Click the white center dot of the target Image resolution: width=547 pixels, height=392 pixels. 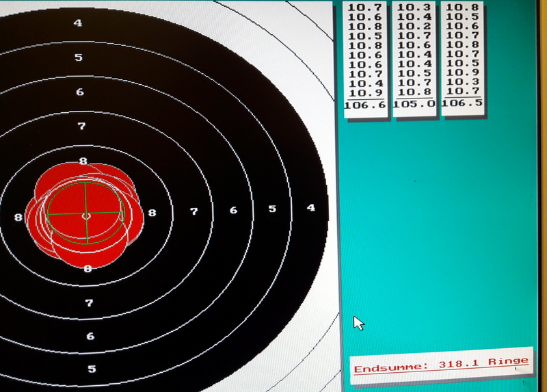85,215
